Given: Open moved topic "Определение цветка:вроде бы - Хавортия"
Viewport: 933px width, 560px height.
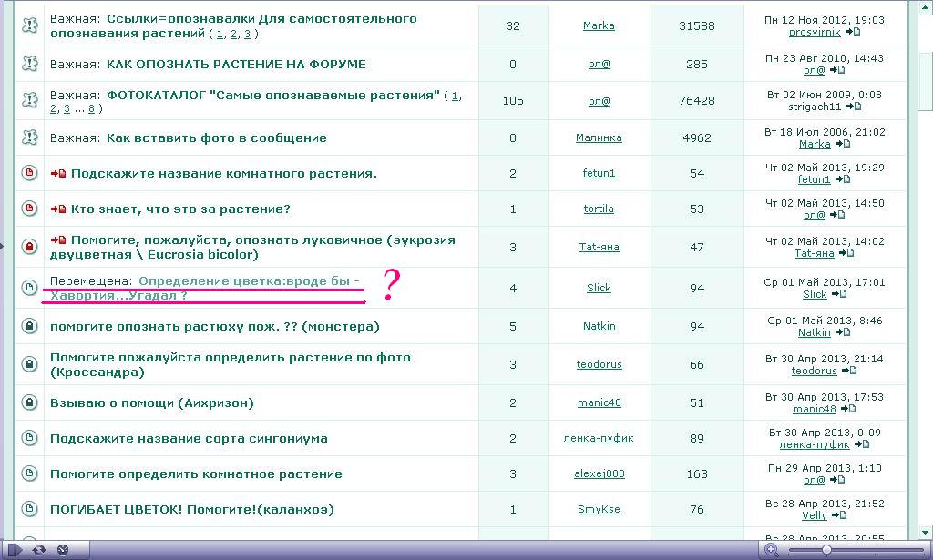Looking at the screenshot, I should click(x=248, y=281).
